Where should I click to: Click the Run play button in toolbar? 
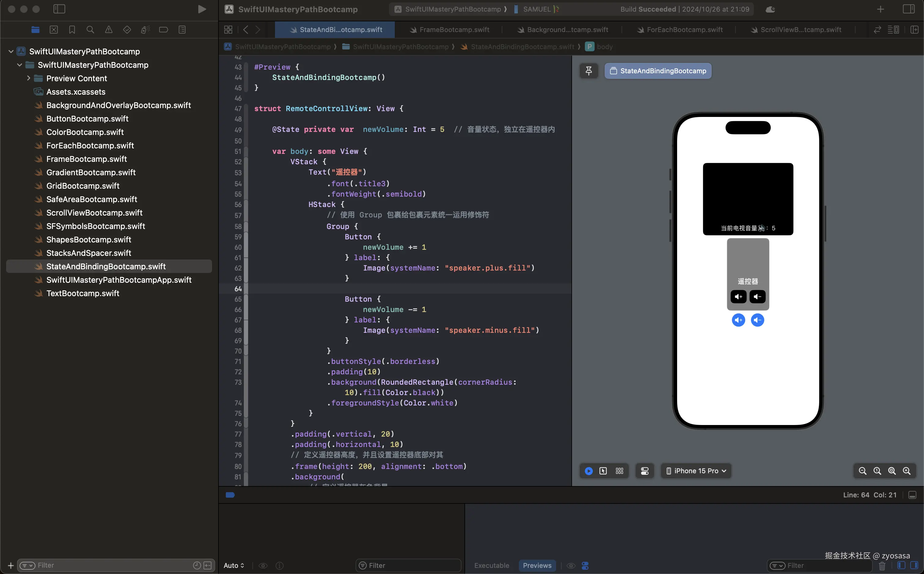coord(202,9)
